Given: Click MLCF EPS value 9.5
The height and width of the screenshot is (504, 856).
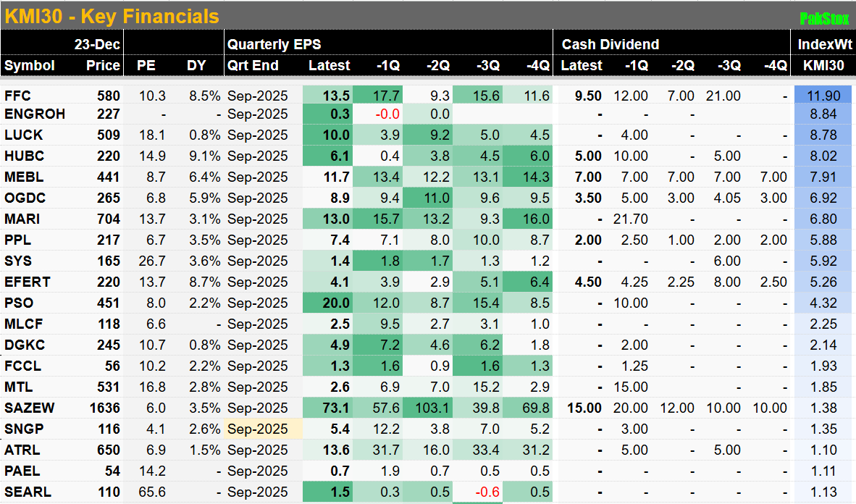Looking at the screenshot, I should [378, 324].
